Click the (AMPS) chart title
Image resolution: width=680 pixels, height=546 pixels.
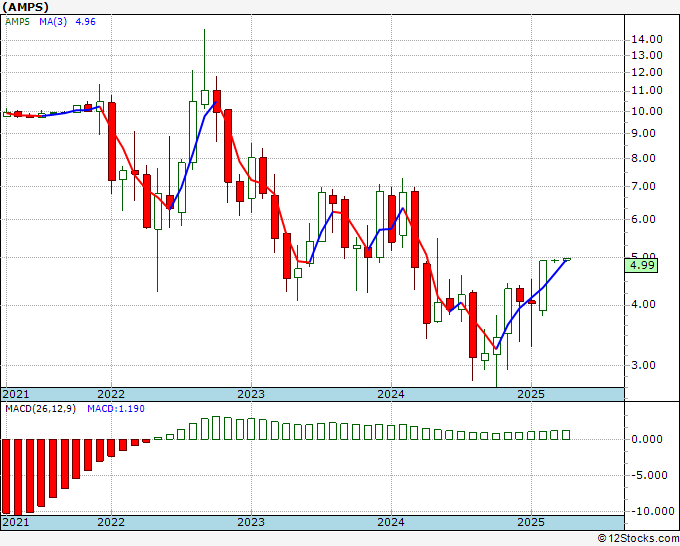tap(26, 7)
